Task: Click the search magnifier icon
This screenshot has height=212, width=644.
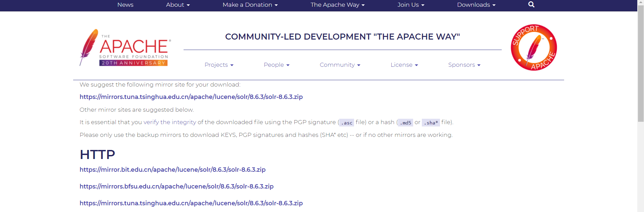Action: tap(531, 4)
